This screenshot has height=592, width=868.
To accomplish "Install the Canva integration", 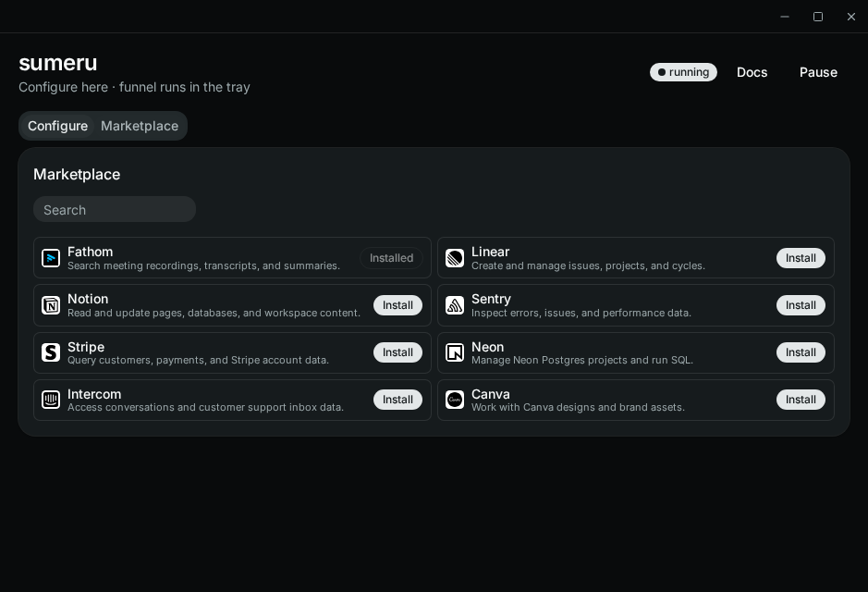I will click(801, 400).
